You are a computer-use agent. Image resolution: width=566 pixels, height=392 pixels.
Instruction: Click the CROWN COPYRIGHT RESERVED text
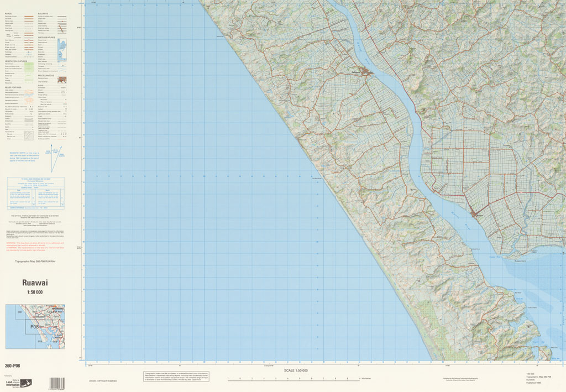click(x=103, y=381)
